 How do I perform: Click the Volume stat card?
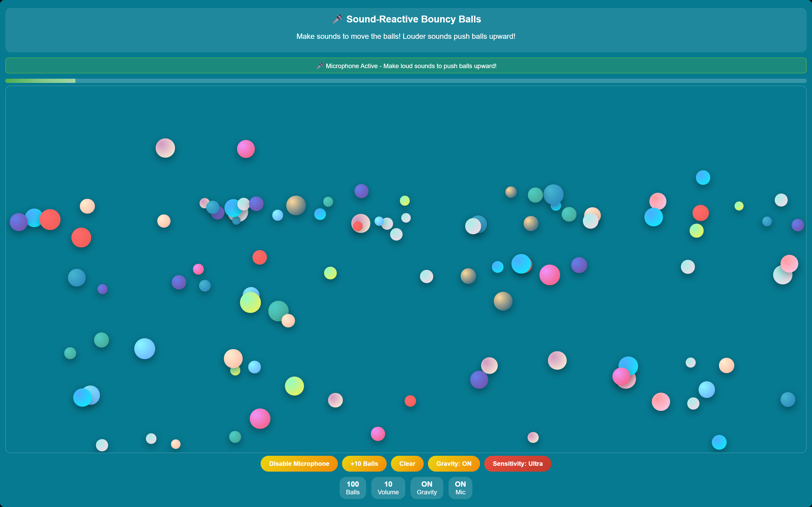coord(388,487)
